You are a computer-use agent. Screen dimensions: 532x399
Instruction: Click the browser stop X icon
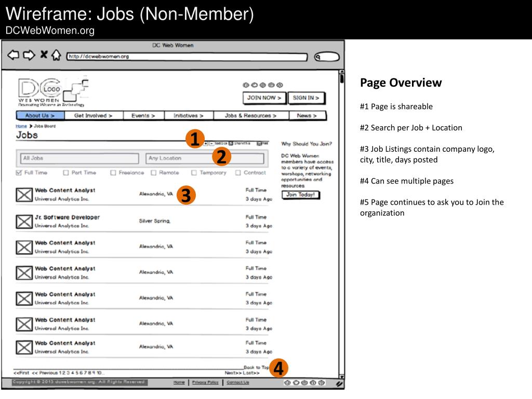pos(44,54)
